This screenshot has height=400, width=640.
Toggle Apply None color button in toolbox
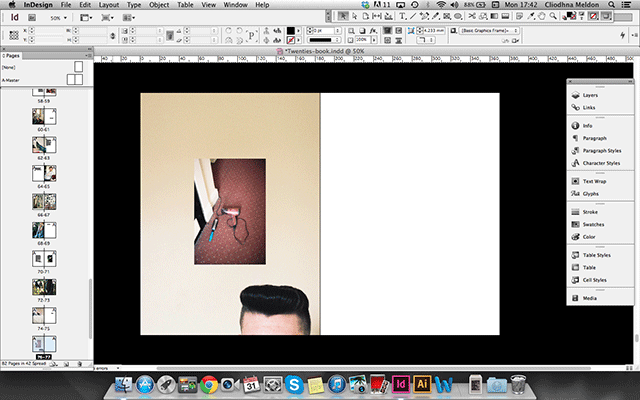593,16
